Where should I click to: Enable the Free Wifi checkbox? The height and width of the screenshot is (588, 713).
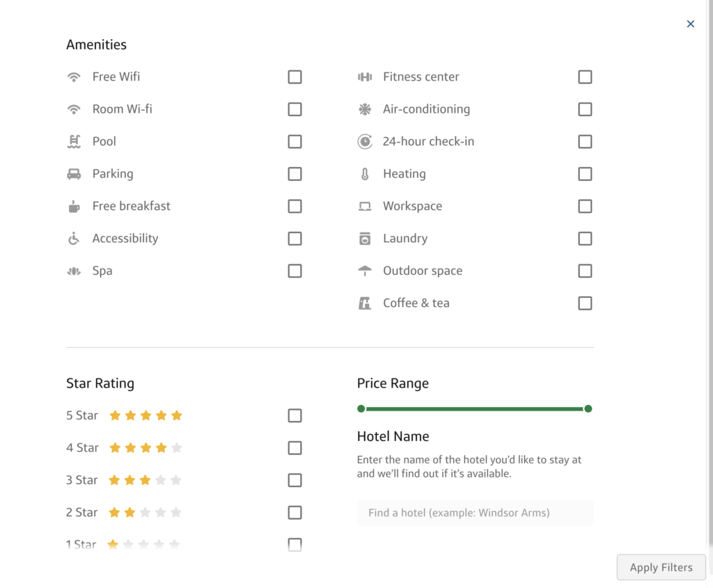click(x=295, y=77)
